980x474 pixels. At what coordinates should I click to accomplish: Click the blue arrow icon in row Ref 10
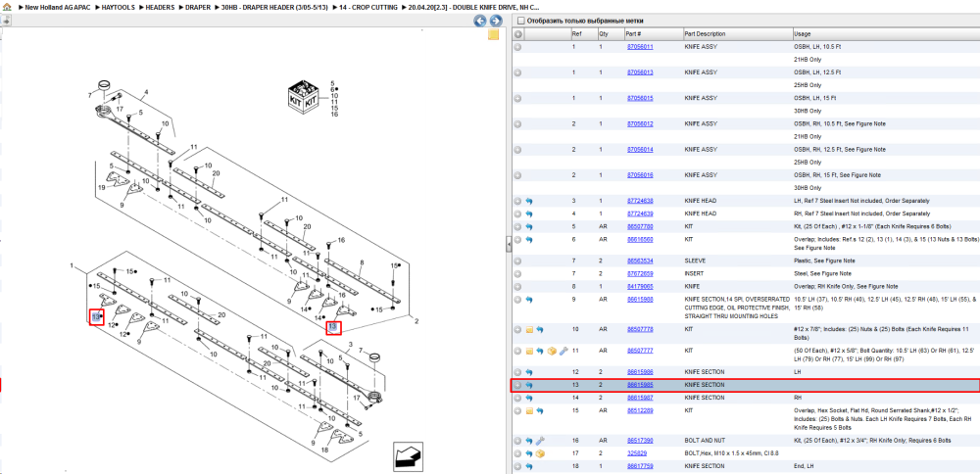(540, 329)
